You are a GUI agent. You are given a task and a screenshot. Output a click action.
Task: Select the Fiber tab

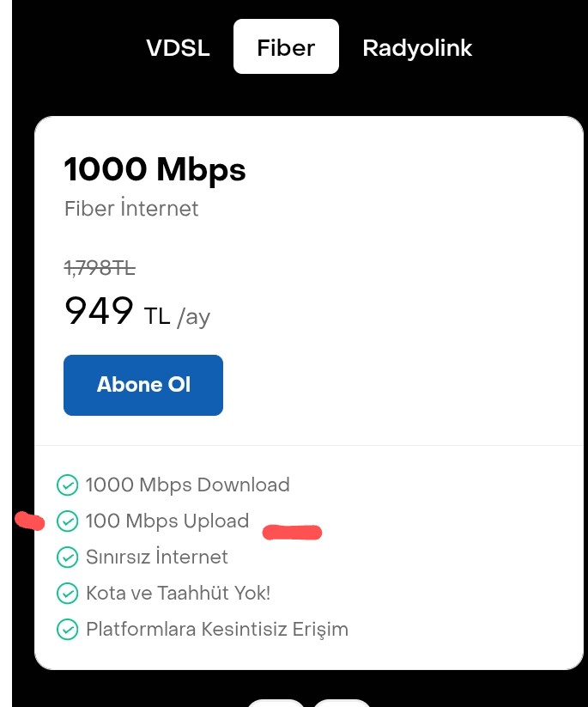pyautogui.click(x=286, y=46)
